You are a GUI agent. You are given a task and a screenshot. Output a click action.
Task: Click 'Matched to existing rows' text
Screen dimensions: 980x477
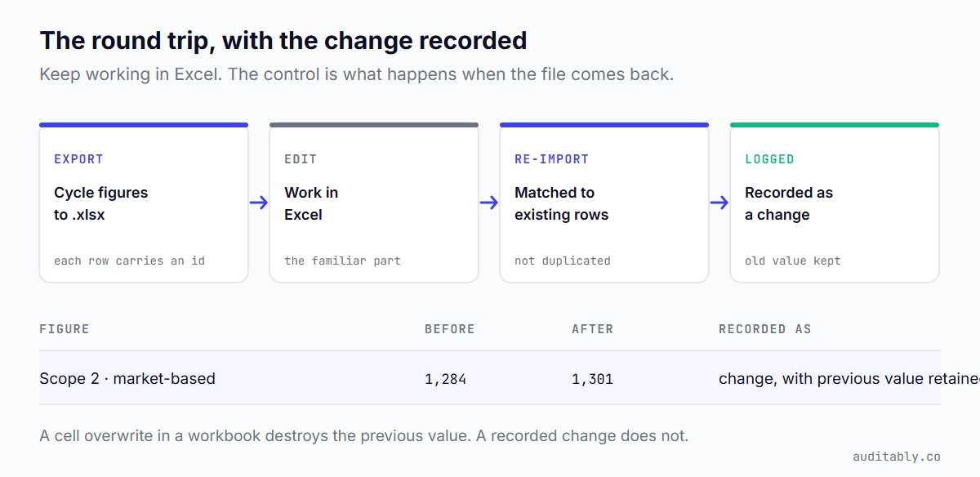point(562,204)
